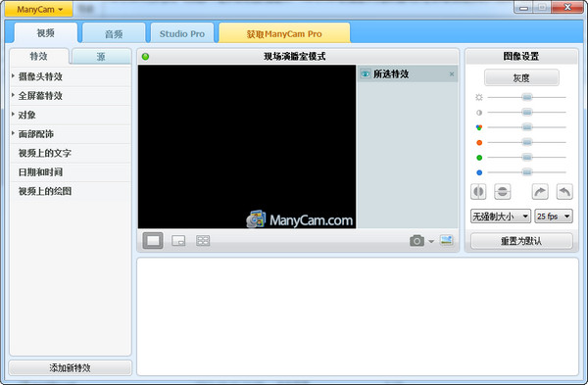
Task: Open the 25 fps frame rate dropdown
Action: [x=554, y=217]
